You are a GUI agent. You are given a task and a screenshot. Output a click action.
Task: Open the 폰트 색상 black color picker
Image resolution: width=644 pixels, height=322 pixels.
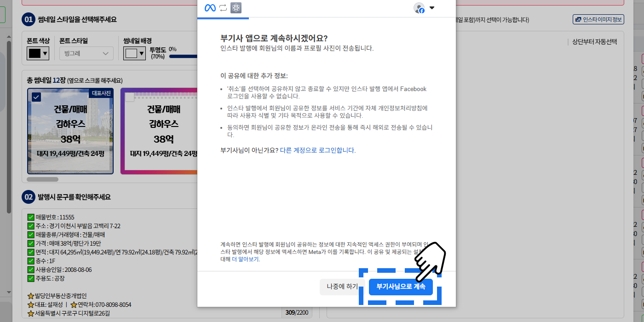point(38,53)
